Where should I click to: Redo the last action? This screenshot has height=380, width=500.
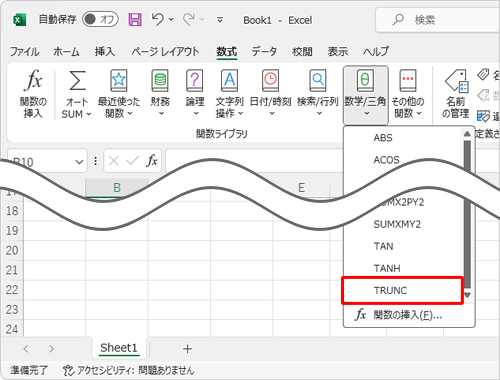coord(189,19)
